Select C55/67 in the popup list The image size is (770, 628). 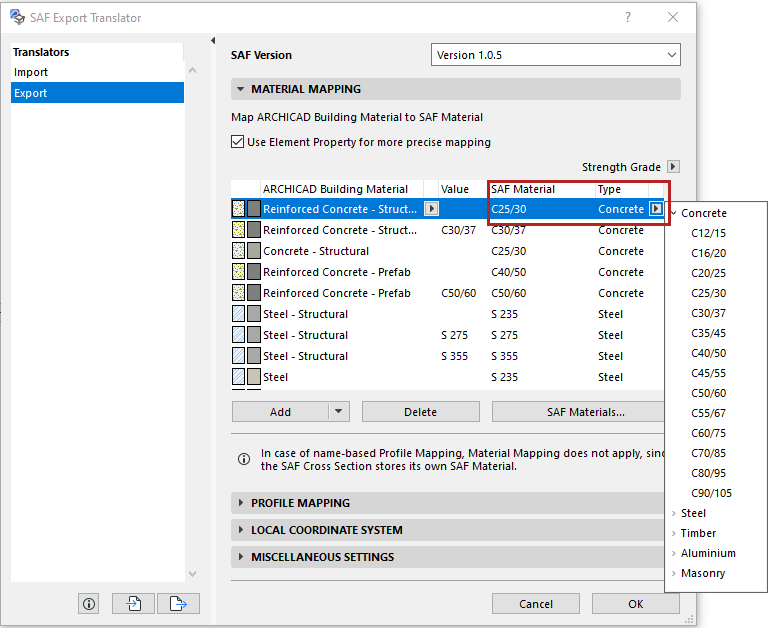pos(708,413)
